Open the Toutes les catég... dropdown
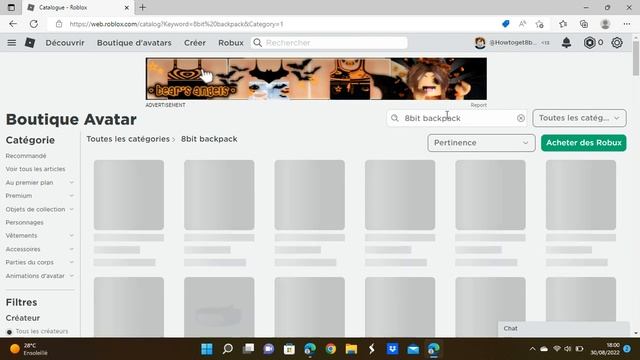Viewport: 640px width, 360px height. pyautogui.click(x=579, y=118)
